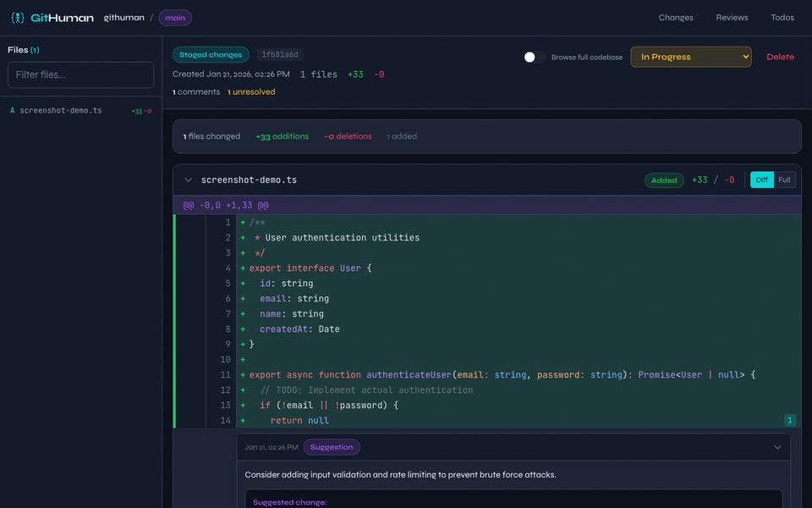Click the Added status badge on screenshot-demo.ts
The width and height of the screenshot is (812, 508).
664,179
